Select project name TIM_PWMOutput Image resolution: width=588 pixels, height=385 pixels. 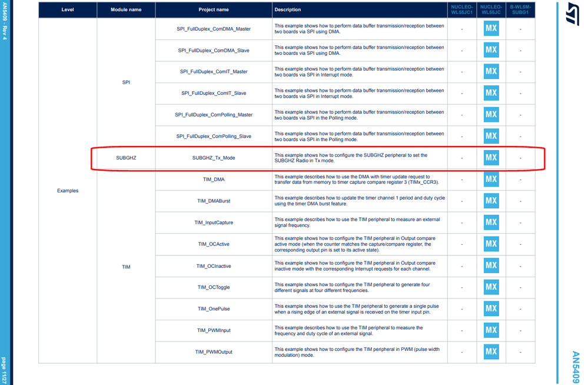coord(214,352)
